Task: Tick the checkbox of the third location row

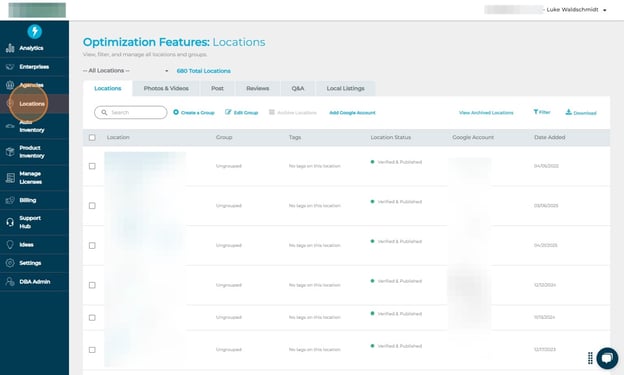Action: pyautogui.click(x=92, y=246)
